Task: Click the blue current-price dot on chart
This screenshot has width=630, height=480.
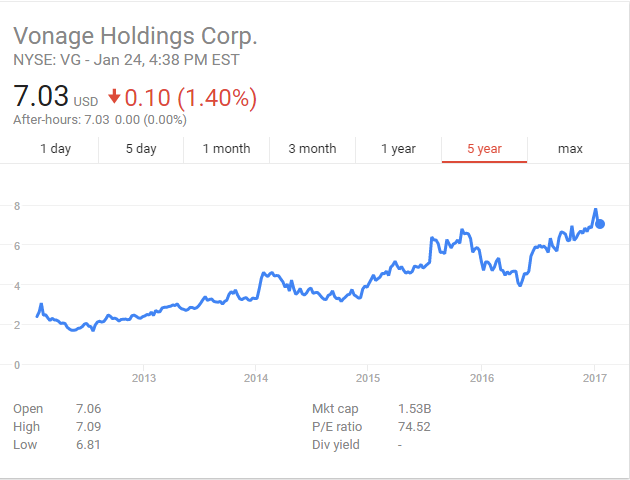Action: pos(600,223)
